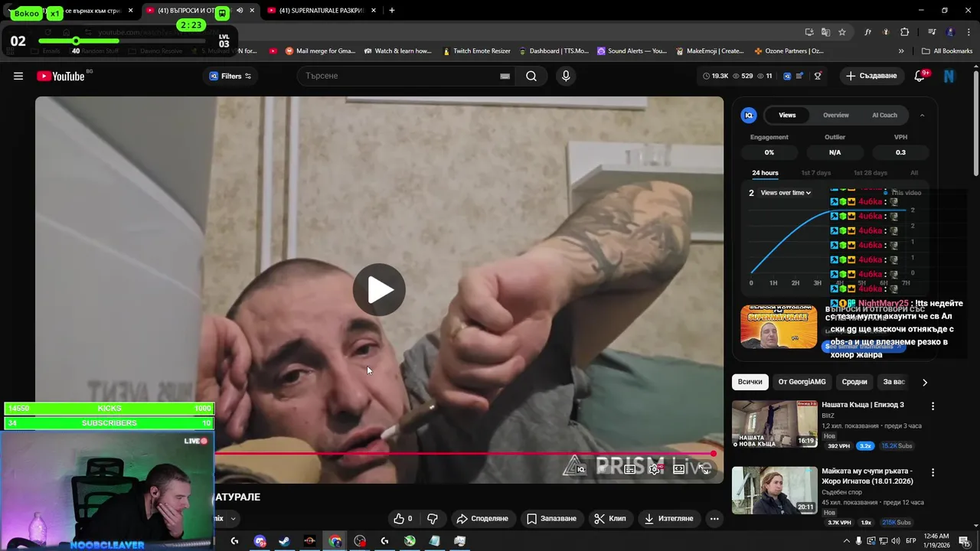Mute tab via speaker icon on active tab

240,11
